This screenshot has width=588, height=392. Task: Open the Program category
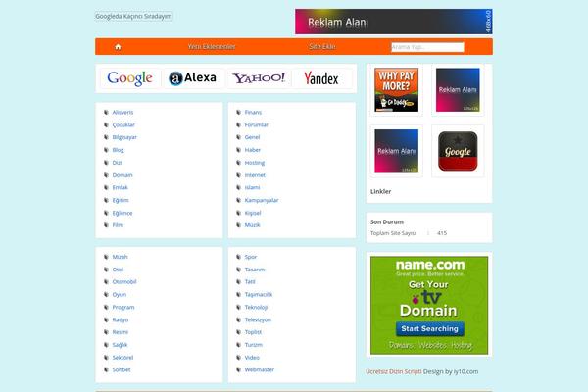point(123,307)
